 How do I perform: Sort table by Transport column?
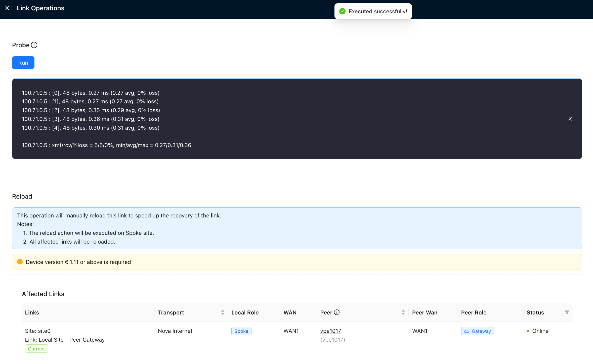point(223,312)
